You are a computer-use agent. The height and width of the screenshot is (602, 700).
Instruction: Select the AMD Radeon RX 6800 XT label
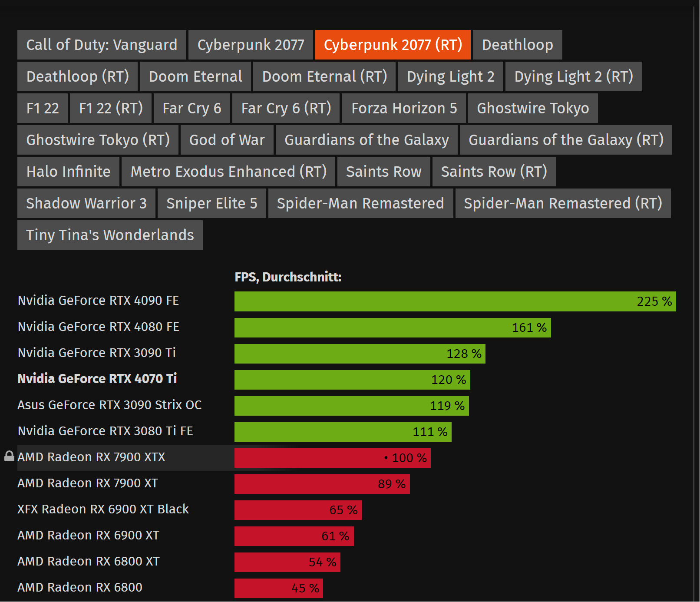pyautogui.click(x=89, y=561)
